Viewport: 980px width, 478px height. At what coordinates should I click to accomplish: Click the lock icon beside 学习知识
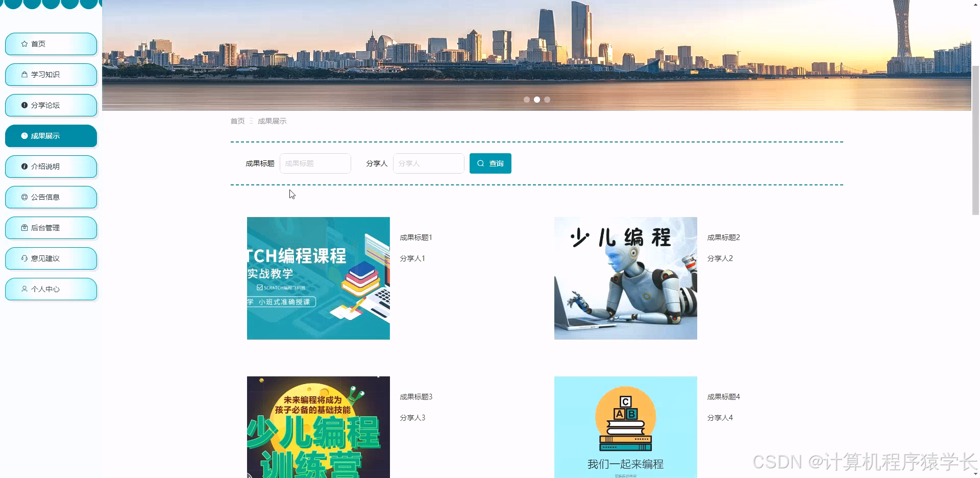point(23,75)
